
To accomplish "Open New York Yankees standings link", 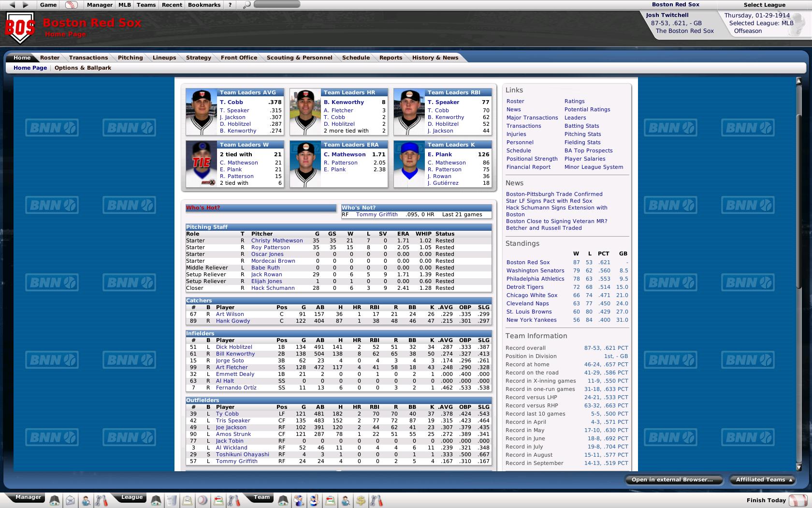I will coord(531,320).
